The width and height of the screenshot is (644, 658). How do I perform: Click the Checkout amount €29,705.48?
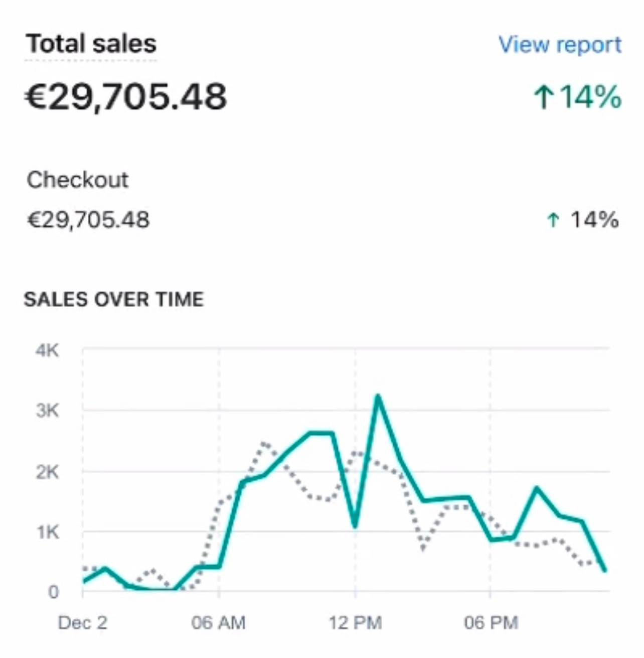pos(88,220)
